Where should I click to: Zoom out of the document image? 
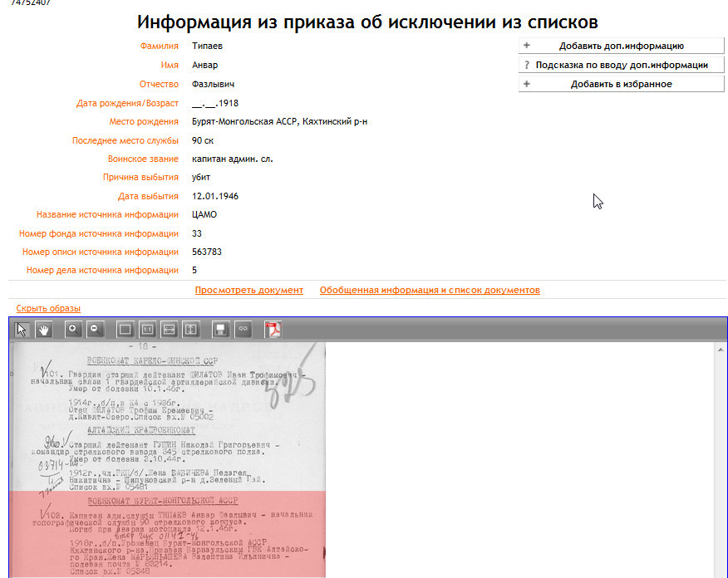[96, 330]
